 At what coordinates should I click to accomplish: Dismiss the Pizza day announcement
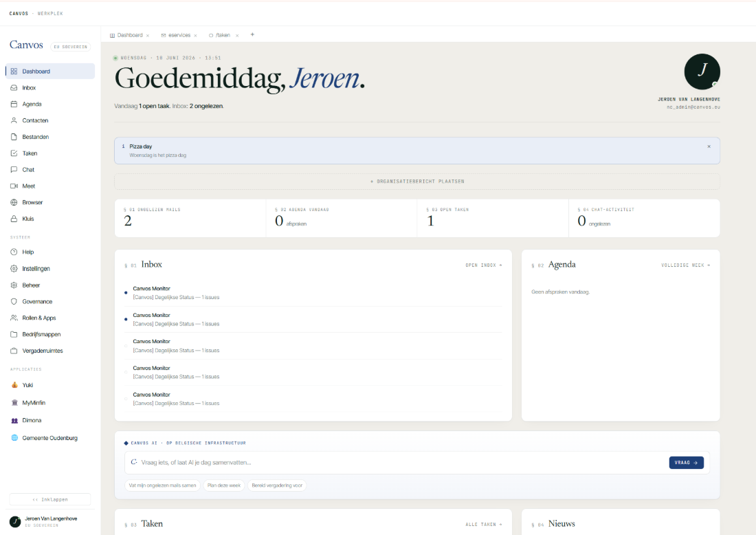(709, 146)
